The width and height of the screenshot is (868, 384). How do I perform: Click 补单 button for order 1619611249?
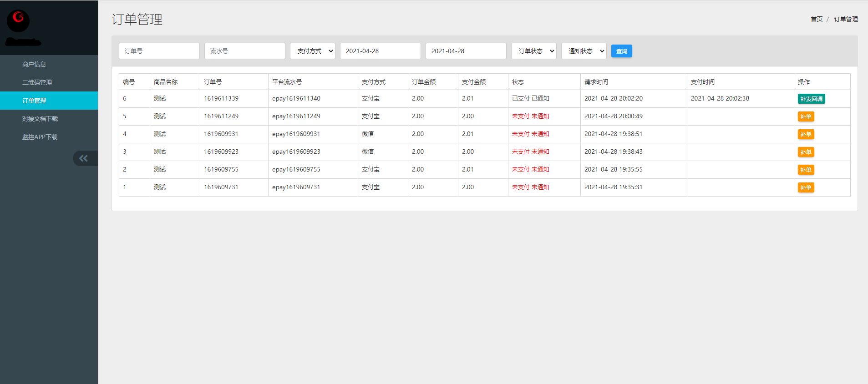[806, 116]
